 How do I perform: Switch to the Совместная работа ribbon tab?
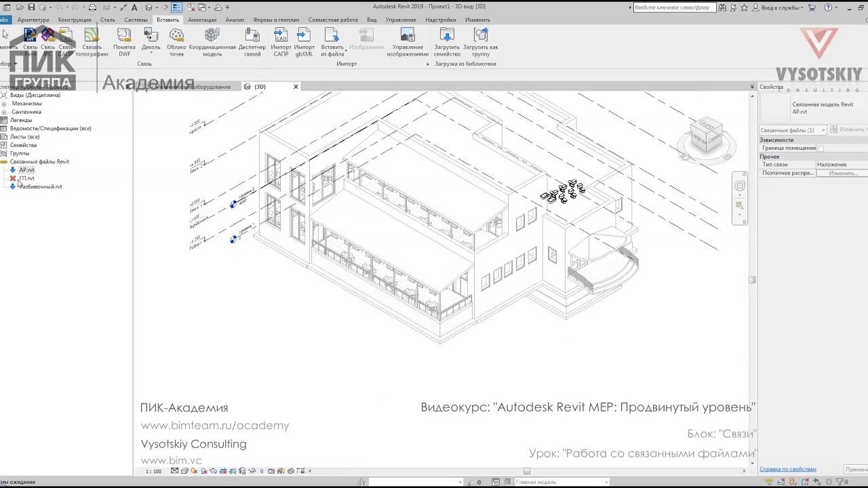tap(333, 20)
